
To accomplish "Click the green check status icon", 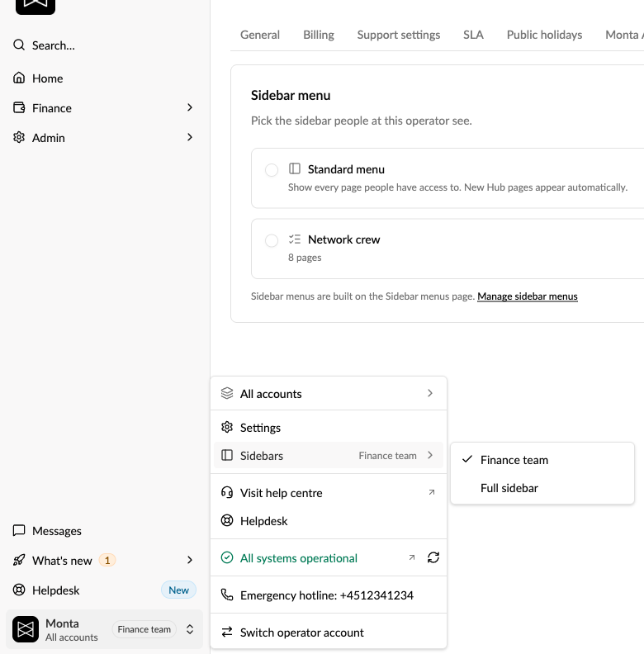I will pos(227,557).
